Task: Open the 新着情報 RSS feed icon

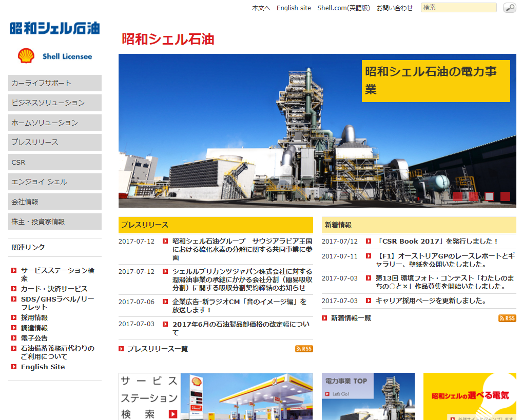Action: pos(507,318)
